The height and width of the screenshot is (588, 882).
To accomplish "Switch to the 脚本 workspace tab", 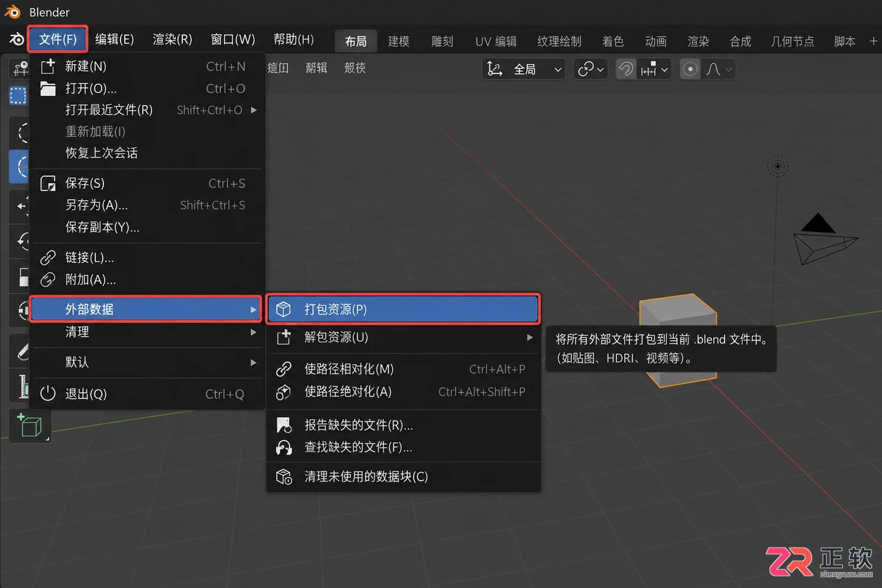I will (845, 41).
